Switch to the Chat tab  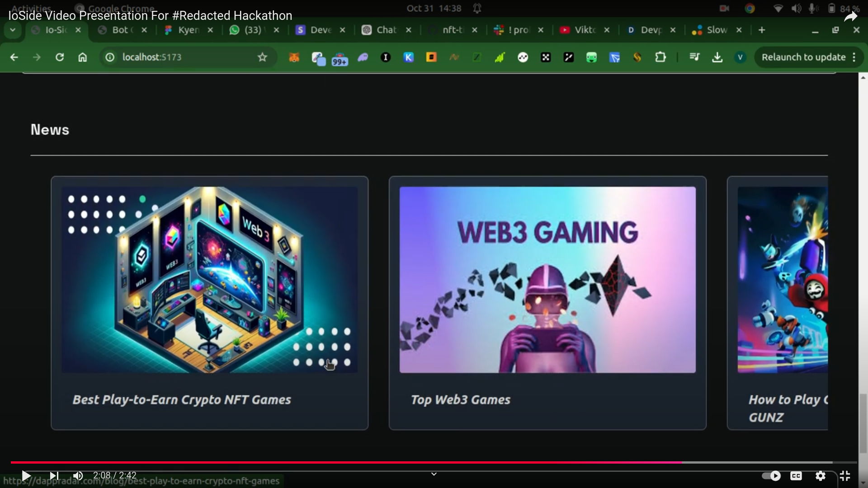point(386,30)
